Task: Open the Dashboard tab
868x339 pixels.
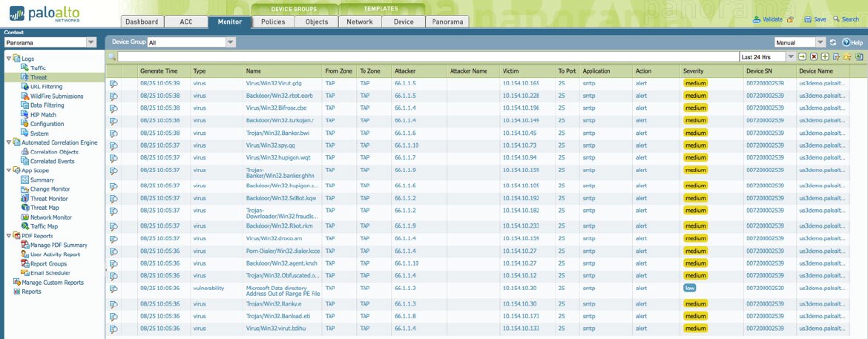Action: point(142,22)
